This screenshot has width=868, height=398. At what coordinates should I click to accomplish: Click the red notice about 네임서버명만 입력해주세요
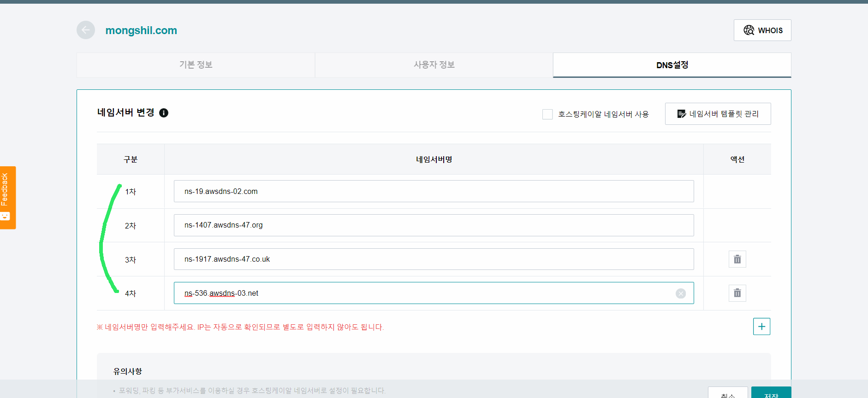point(240,327)
